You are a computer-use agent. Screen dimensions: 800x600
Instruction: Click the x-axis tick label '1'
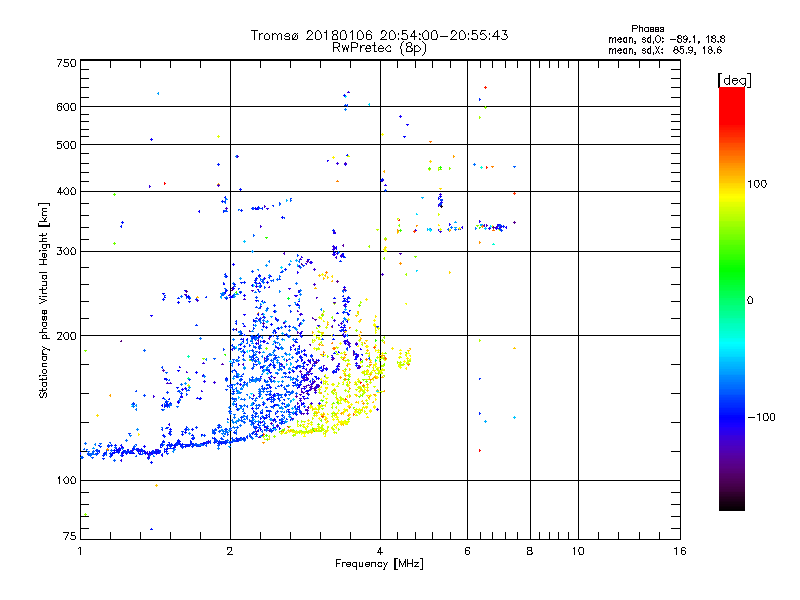click(80, 551)
